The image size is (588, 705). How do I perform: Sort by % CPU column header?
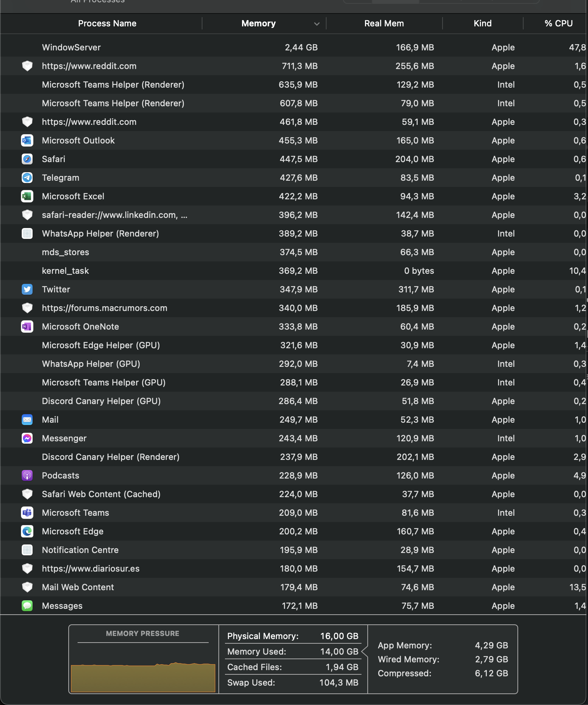[x=559, y=23]
